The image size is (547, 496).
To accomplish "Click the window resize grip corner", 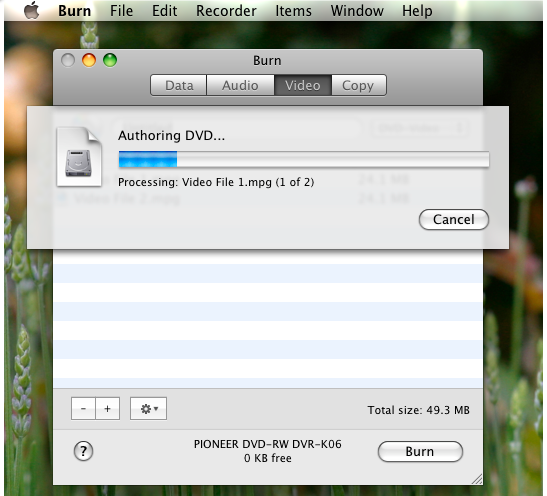I will point(477,479).
